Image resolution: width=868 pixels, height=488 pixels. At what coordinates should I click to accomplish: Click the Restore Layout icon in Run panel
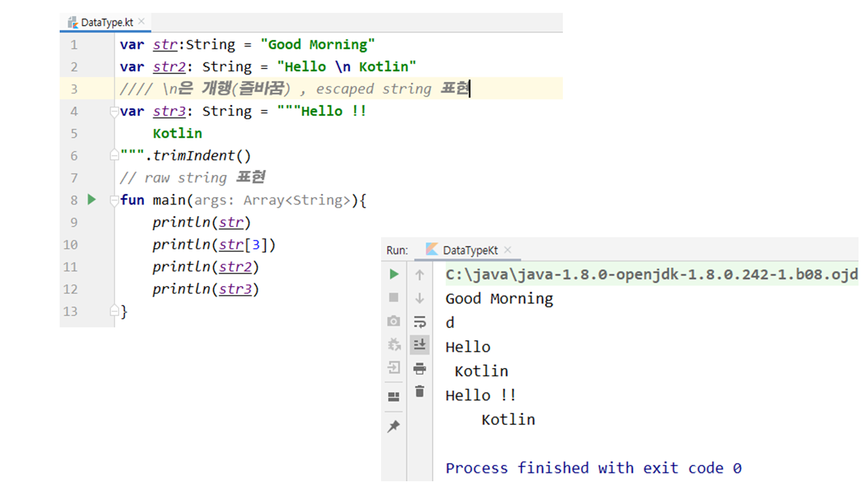point(394,397)
